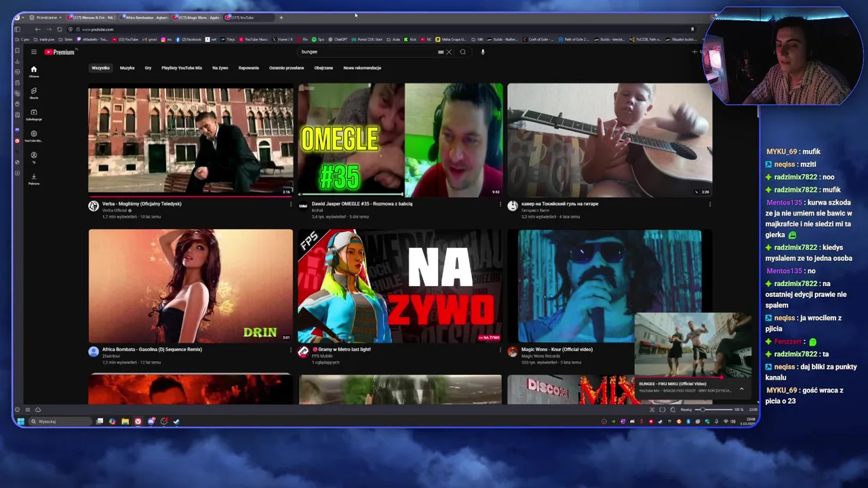
Task: Click the browser back arrow
Action: [37, 29]
